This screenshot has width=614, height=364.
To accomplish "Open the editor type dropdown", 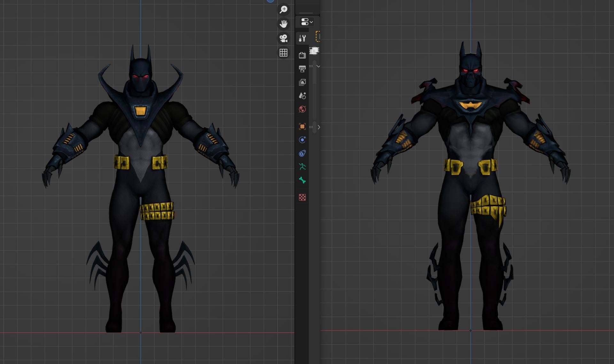I will [307, 22].
